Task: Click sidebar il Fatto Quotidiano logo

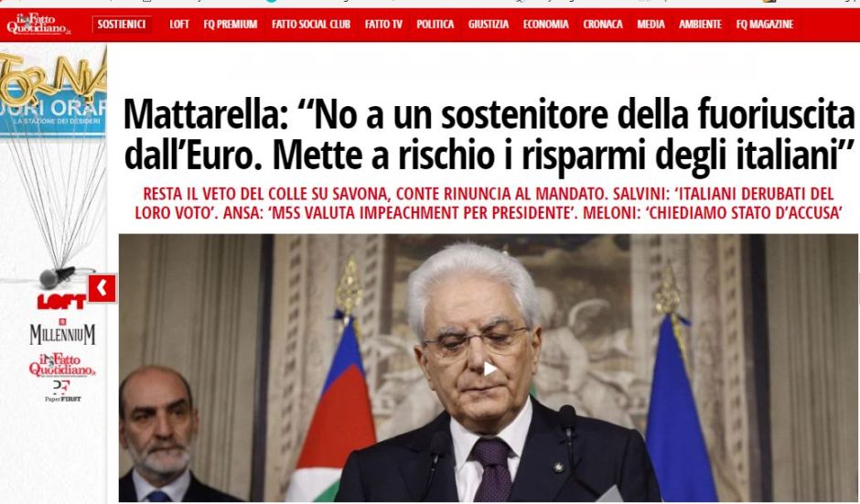Action: (62, 365)
